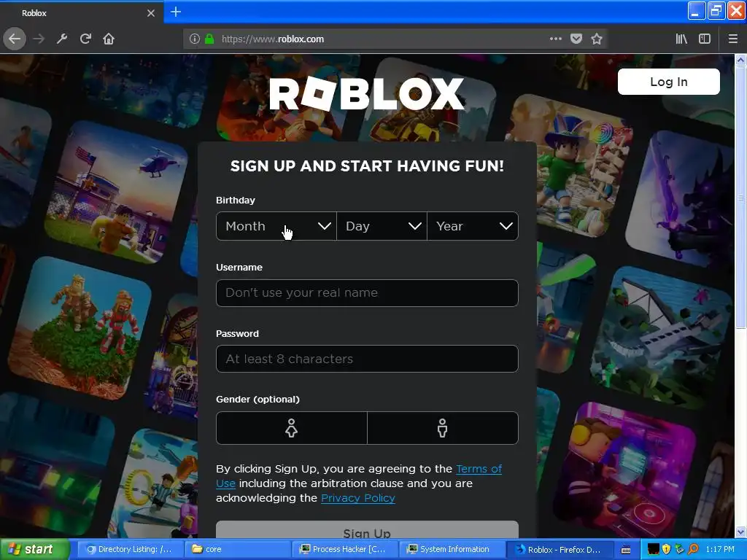Open the Privacy Policy link

[x=357, y=498]
